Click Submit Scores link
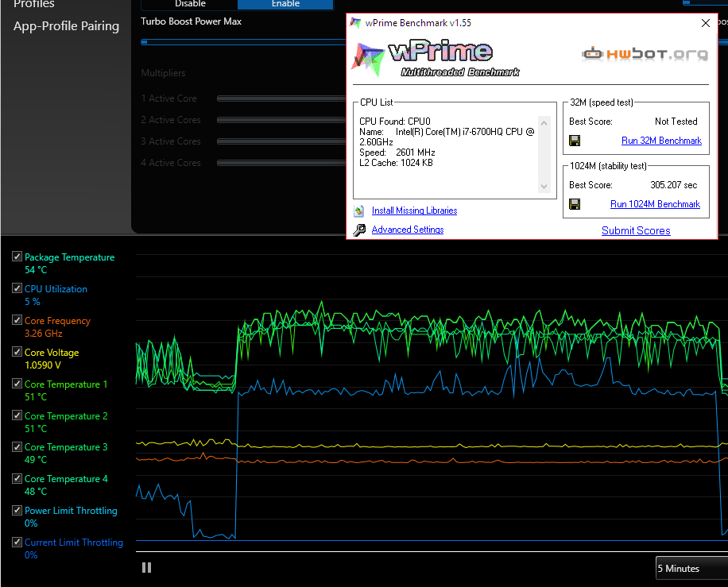 coord(636,230)
